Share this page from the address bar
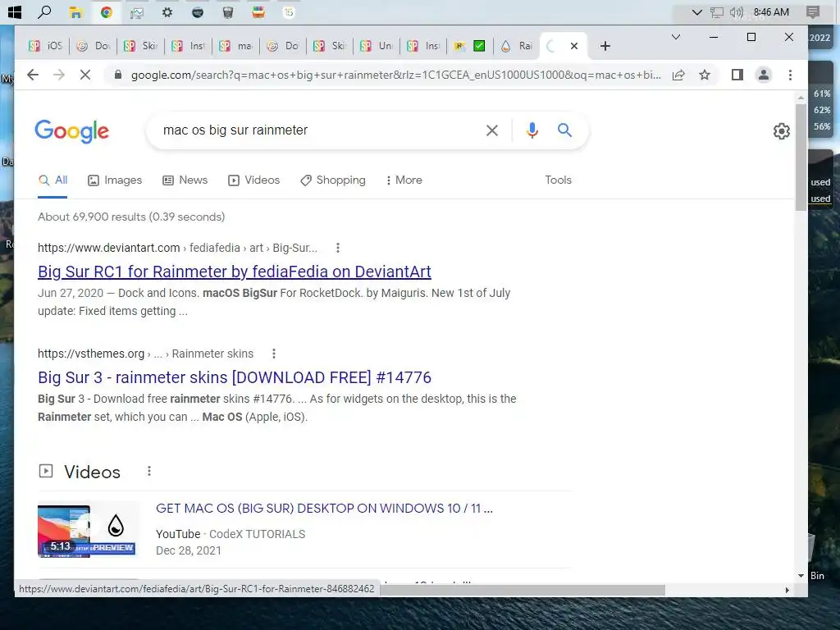The height and width of the screenshot is (630, 840). (678, 75)
